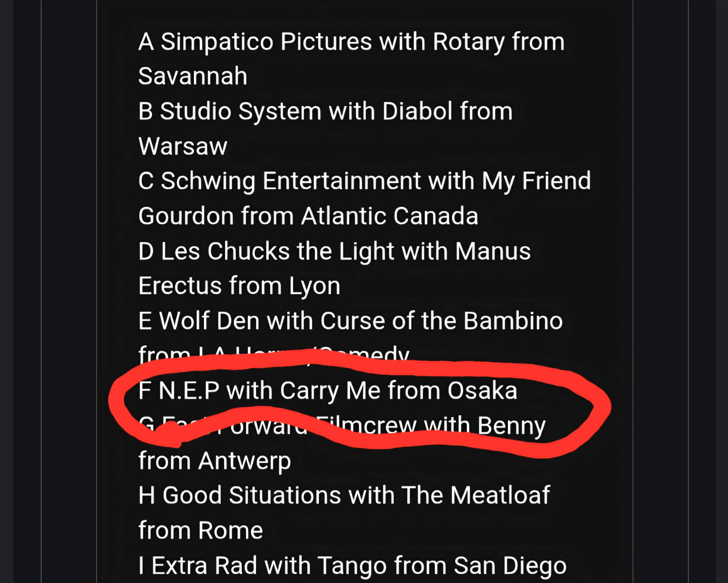Select the word "Bambino"
This screenshot has height=583, width=728.
pos(513,321)
